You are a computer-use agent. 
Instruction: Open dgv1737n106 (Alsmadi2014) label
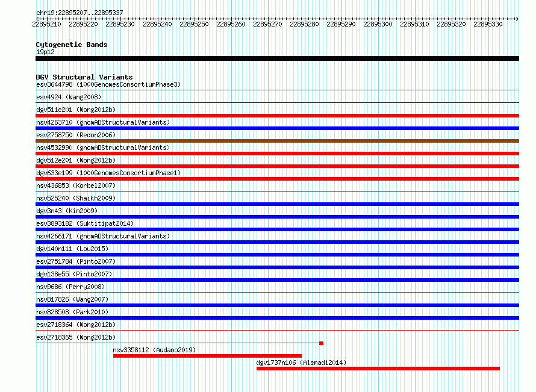tap(301, 362)
